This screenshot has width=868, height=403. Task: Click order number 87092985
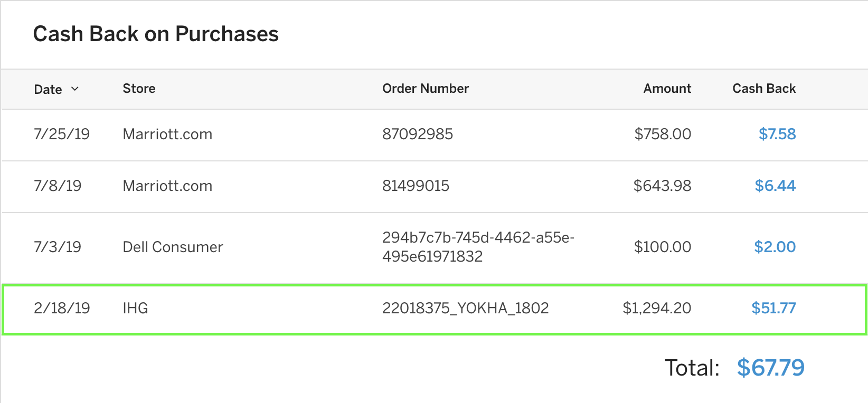(418, 134)
